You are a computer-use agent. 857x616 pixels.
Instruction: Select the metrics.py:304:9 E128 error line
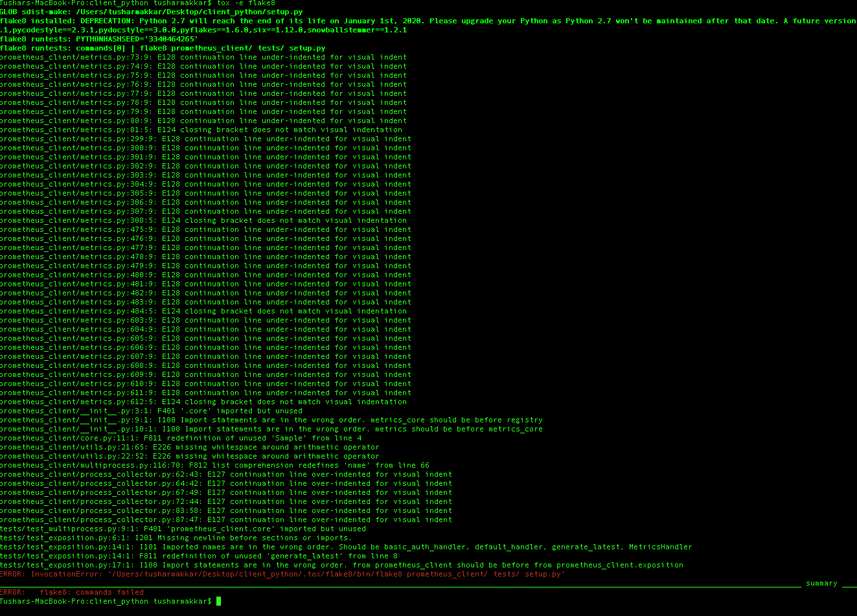[x=205, y=185]
